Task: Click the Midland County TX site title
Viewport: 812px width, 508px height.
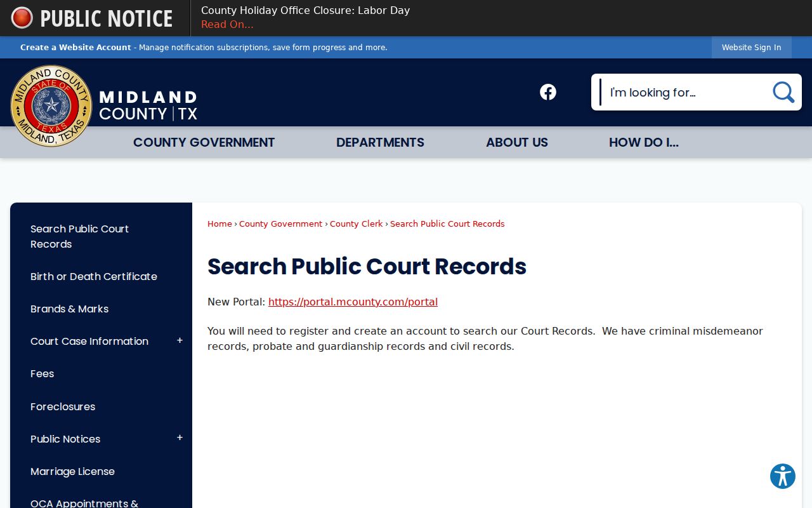Action: (x=148, y=105)
